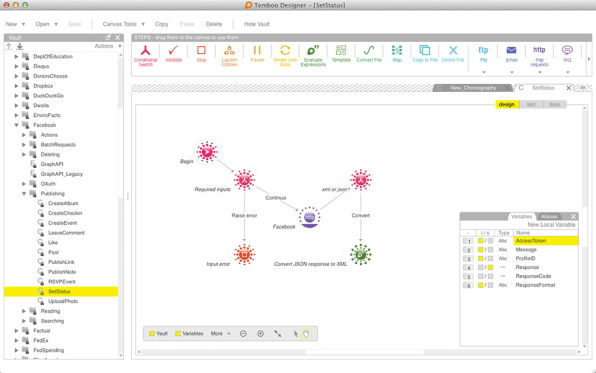Select the Email step icon
This screenshot has width=596, height=373.
(511, 50)
